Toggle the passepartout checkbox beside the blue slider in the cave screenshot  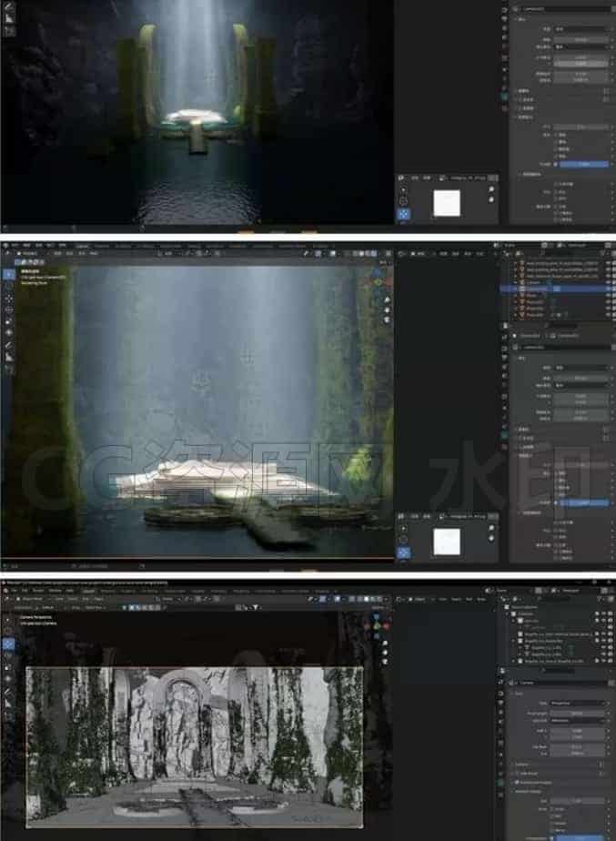556,164
